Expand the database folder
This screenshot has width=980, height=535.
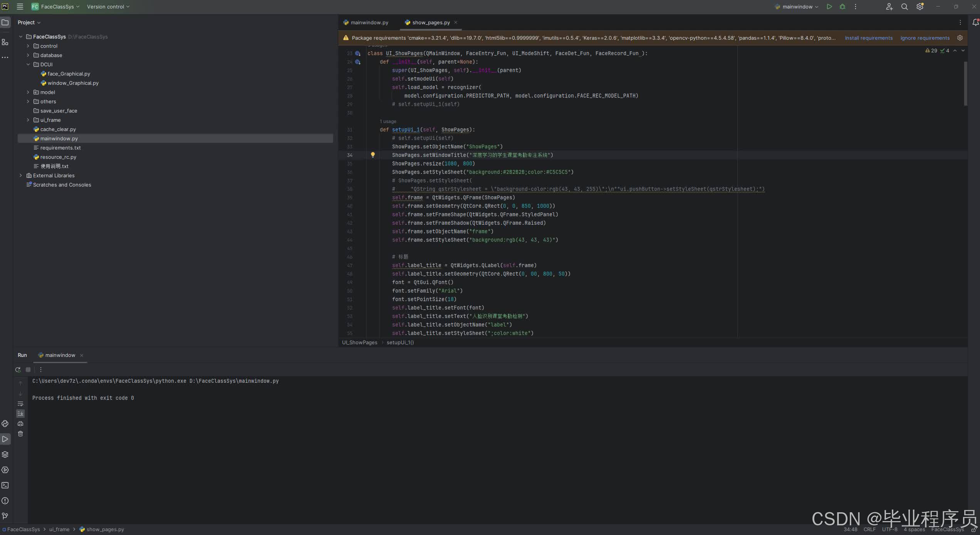(x=28, y=55)
